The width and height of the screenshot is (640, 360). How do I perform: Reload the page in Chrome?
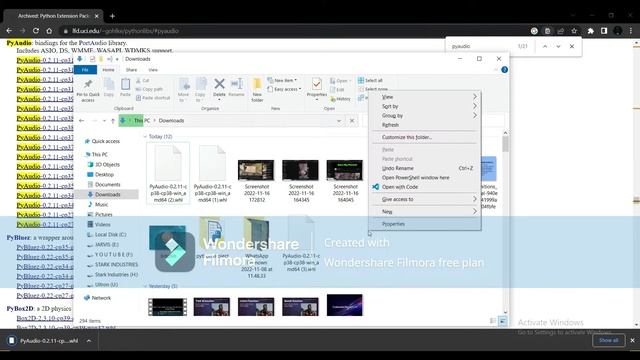point(36,31)
